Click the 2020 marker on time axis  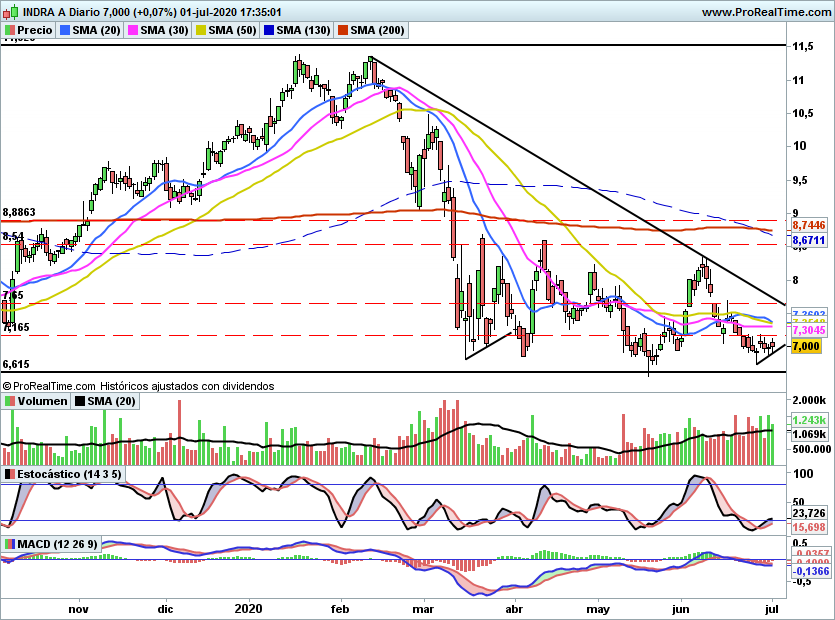pos(249,608)
